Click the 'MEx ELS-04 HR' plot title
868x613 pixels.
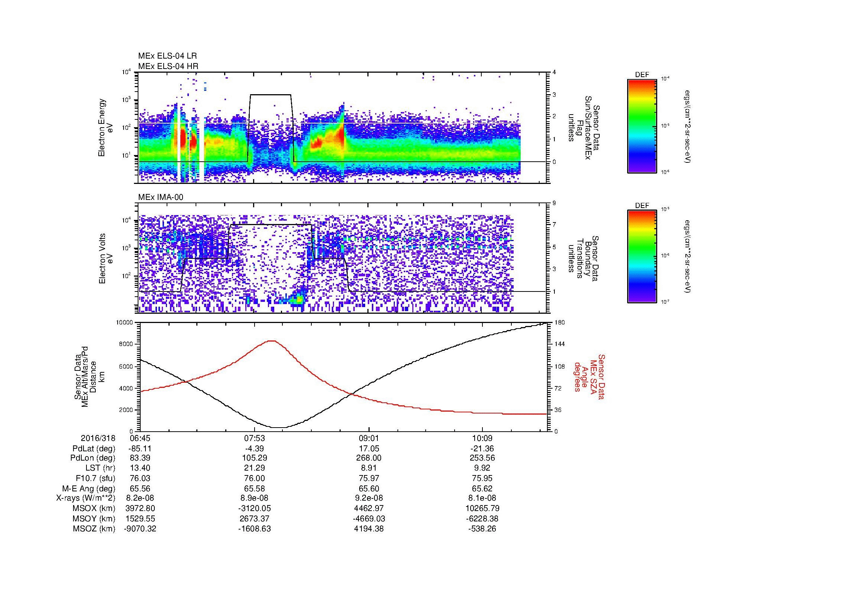click(168, 66)
